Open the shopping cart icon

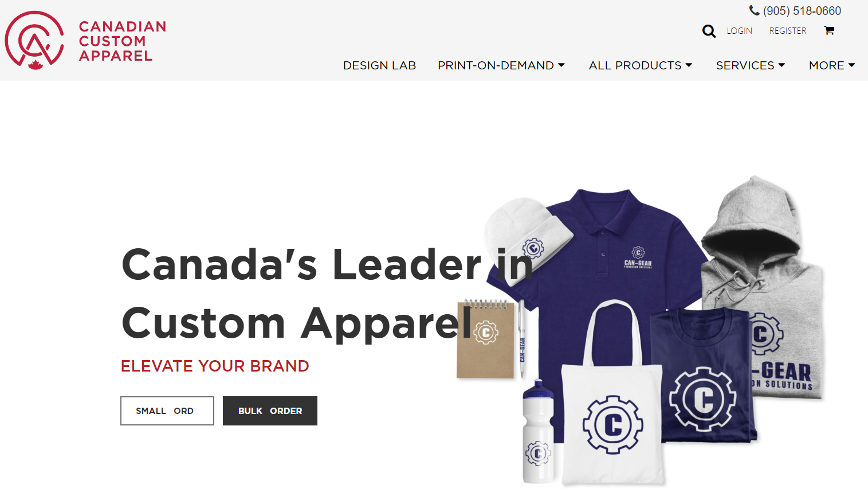(829, 31)
